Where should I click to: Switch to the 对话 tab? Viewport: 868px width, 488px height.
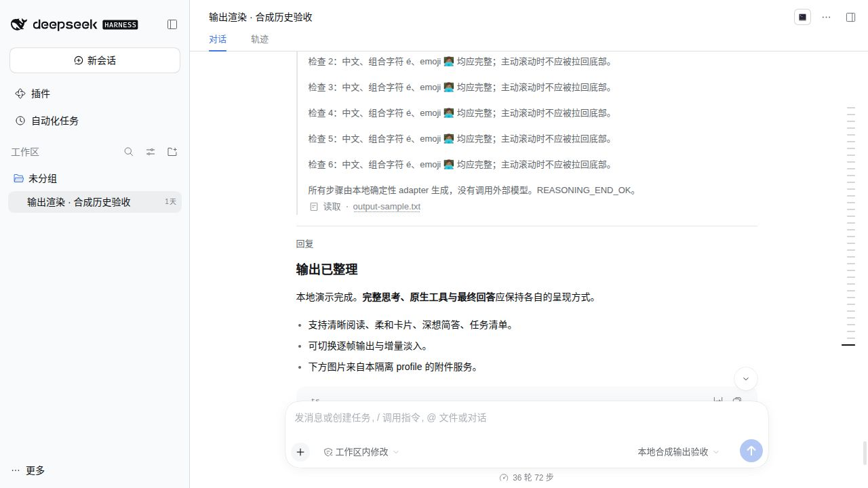[218, 39]
